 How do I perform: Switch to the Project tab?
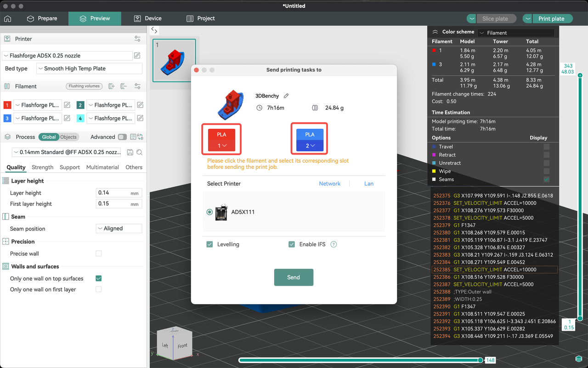coord(201,18)
